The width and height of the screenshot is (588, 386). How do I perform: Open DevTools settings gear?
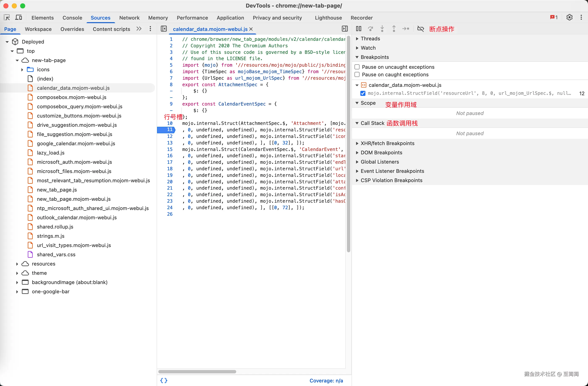569,18
